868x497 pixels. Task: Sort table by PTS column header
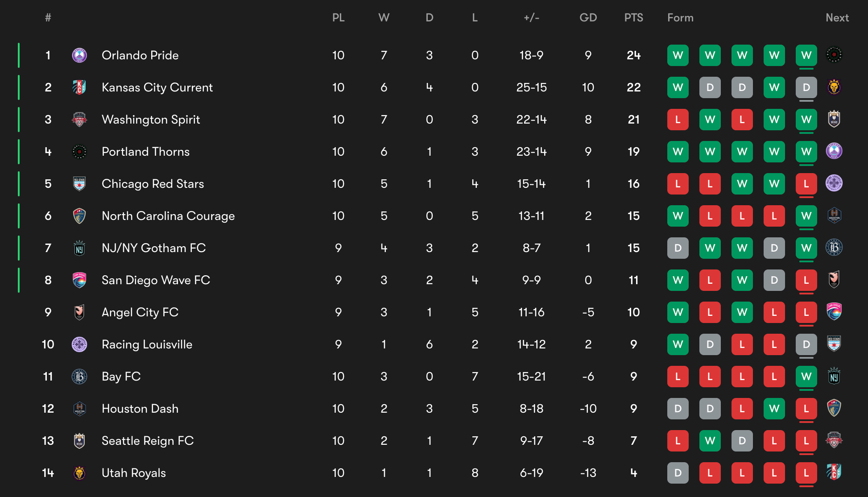tap(633, 18)
